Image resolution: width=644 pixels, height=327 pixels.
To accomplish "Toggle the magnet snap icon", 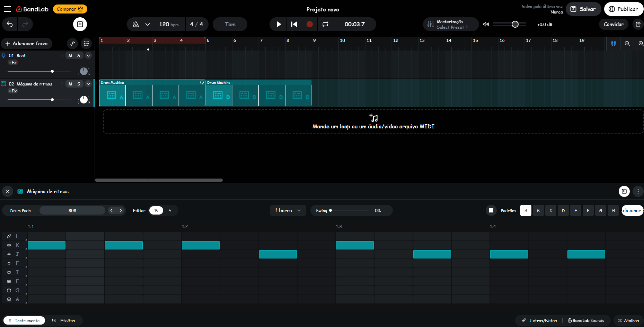I will click(613, 44).
